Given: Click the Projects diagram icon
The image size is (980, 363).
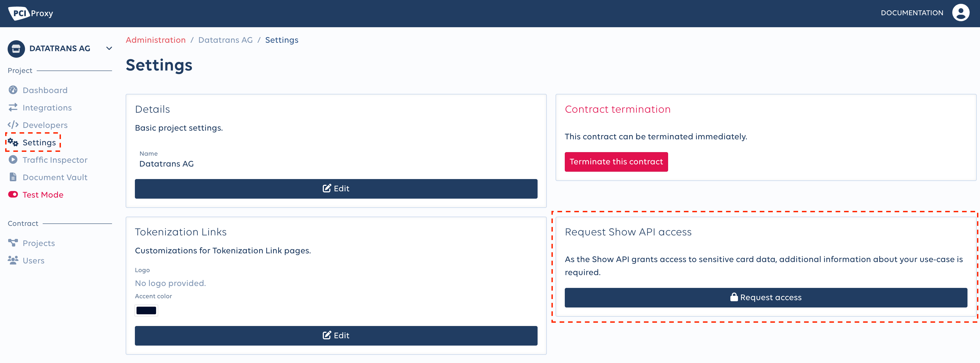Looking at the screenshot, I should pyautogui.click(x=13, y=243).
